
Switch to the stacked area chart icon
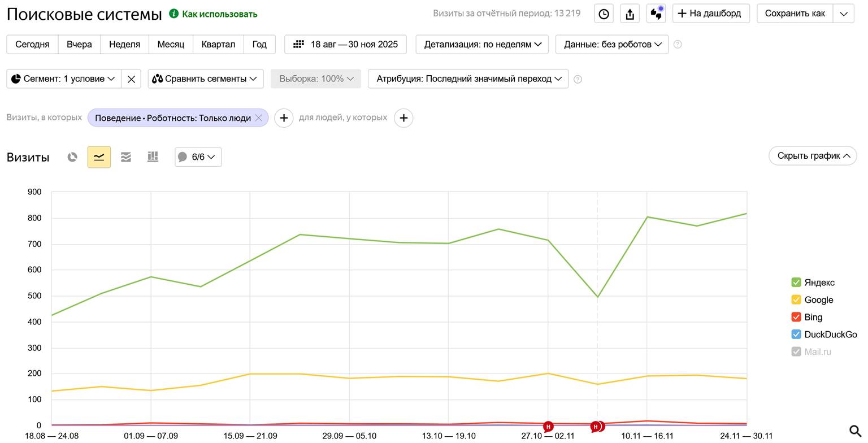pyautogui.click(x=126, y=157)
